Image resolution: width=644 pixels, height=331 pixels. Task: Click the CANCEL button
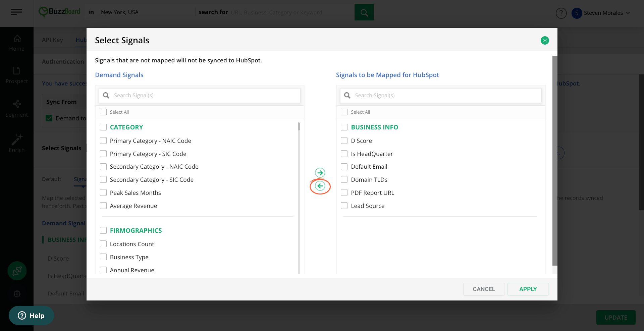[484, 289]
